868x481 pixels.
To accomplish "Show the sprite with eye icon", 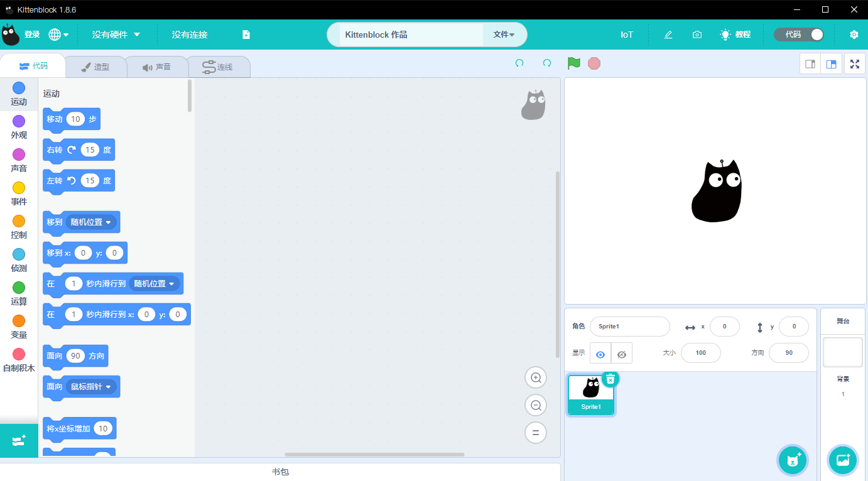I will [x=600, y=354].
